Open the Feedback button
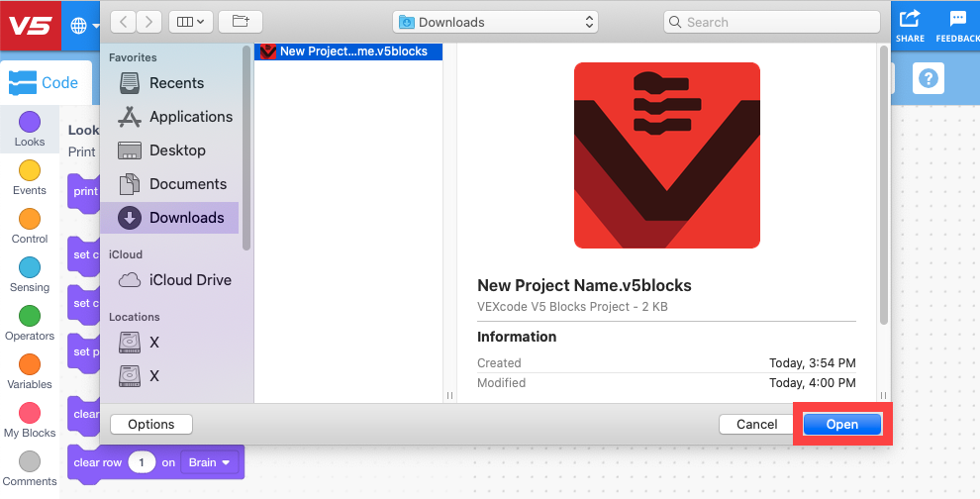Screen dimensions: 980x499 pos(957,26)
